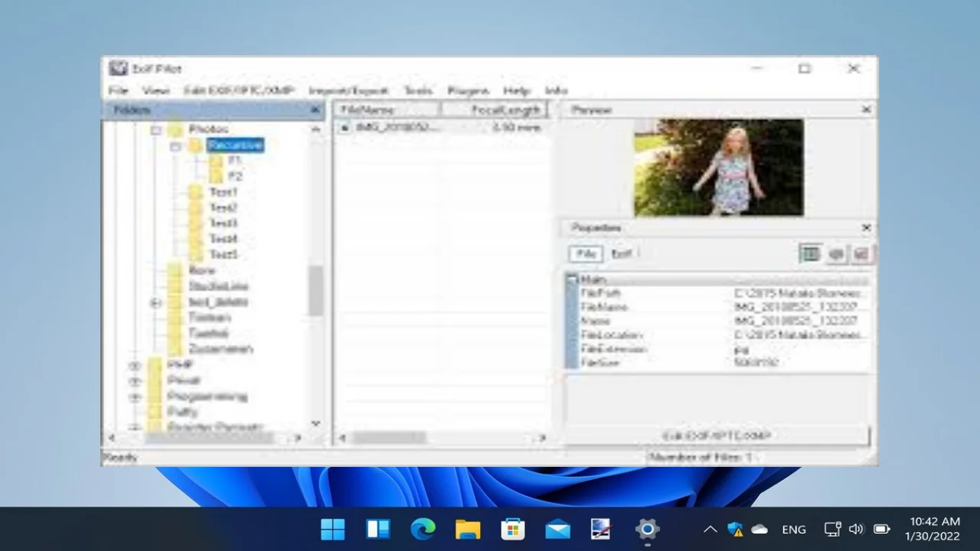This screenshot has width=980, height=551.
Task: Switch to the Exif tab in Properties
Action: [622, 253]
